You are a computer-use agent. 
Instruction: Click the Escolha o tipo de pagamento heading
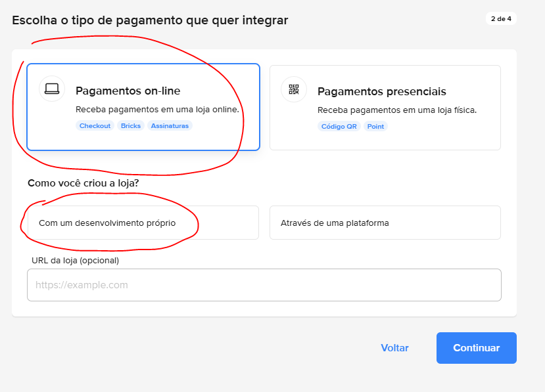click(150, 20)
